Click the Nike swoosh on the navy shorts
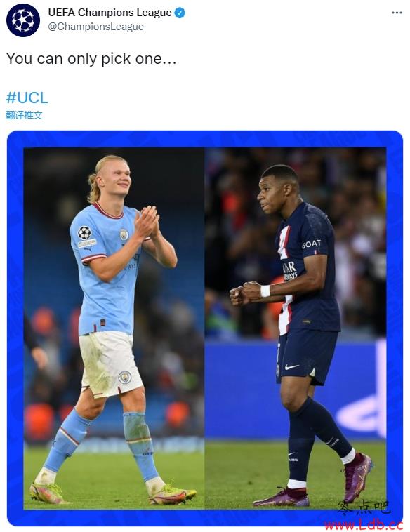This screenshot has height=532, width=410. (x=292, y=367)
